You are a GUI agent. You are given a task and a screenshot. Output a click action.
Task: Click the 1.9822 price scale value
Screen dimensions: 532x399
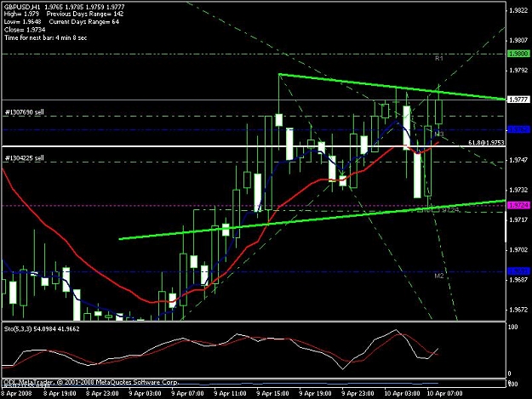point(518,10)
